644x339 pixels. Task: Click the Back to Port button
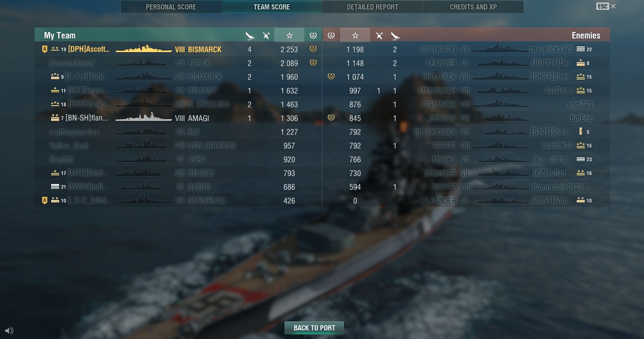click(x=314, y=328)
